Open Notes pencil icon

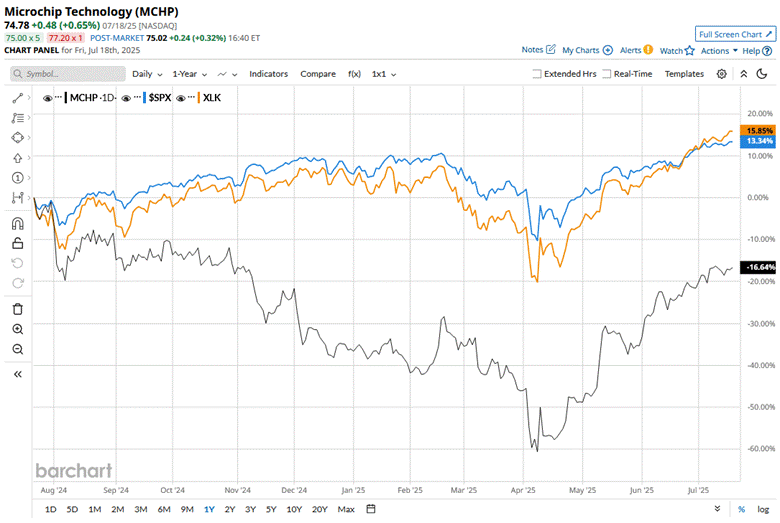[551, 49]
